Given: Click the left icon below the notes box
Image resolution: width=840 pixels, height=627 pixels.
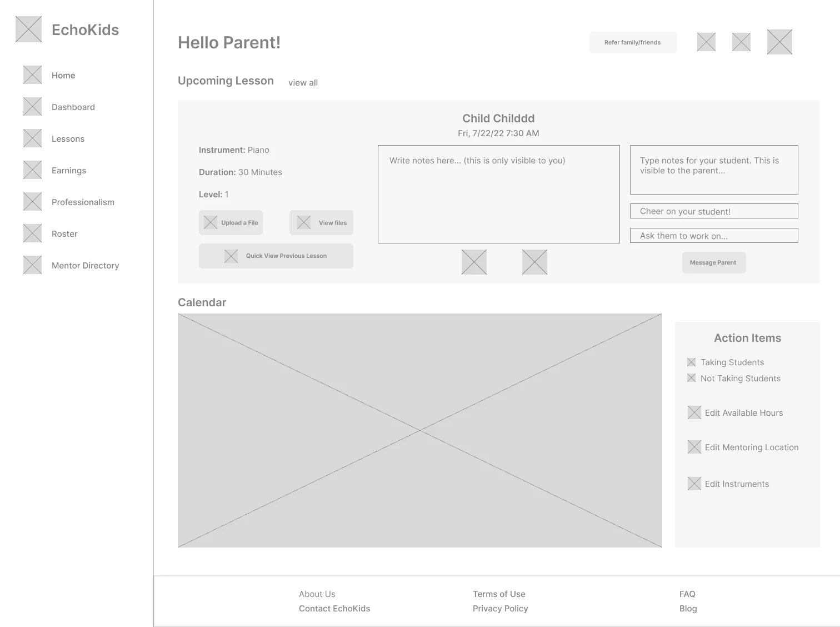Looking at the screenshot, I should [474, 262].
